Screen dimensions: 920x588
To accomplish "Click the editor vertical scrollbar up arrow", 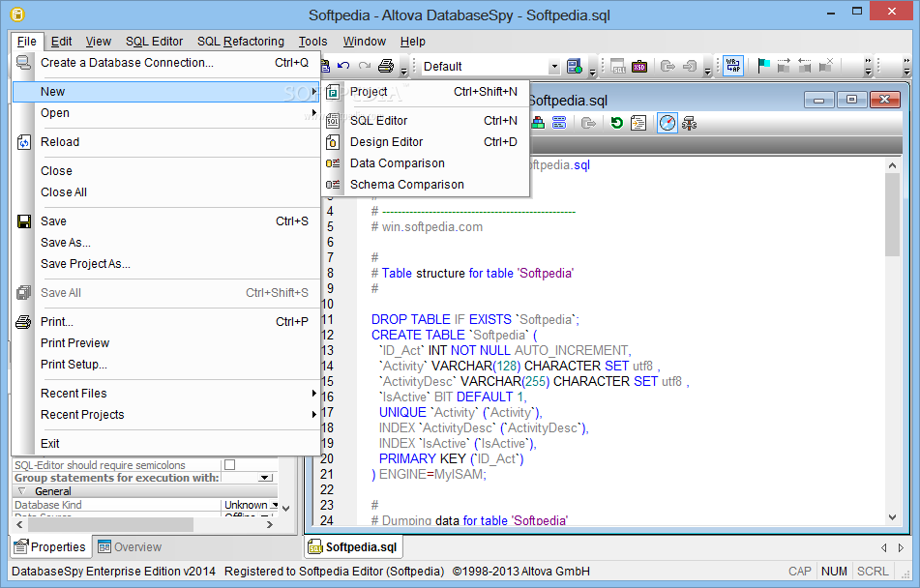I will click(x=892, y=165).
